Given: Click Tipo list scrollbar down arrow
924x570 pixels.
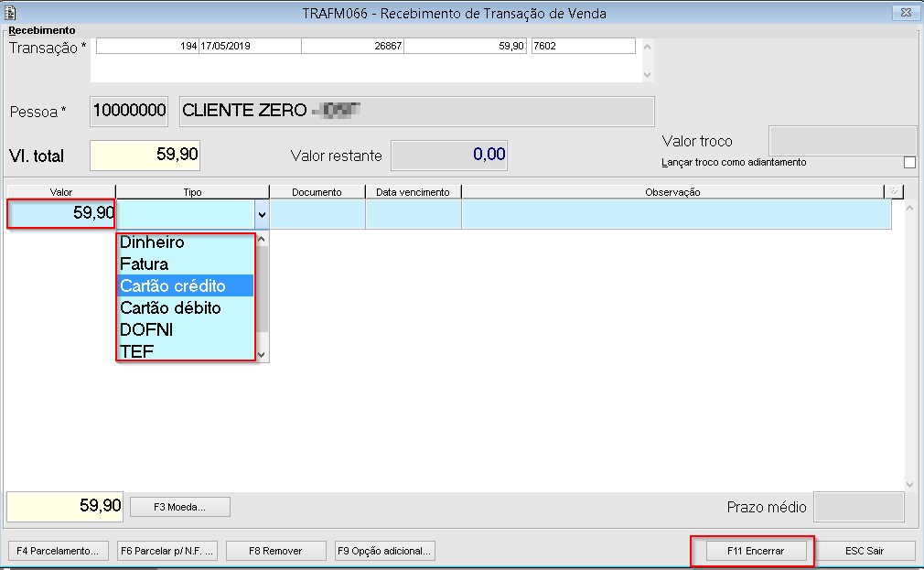Looking at the screenshot, I should pyautogui.click(x=262, y=355).
